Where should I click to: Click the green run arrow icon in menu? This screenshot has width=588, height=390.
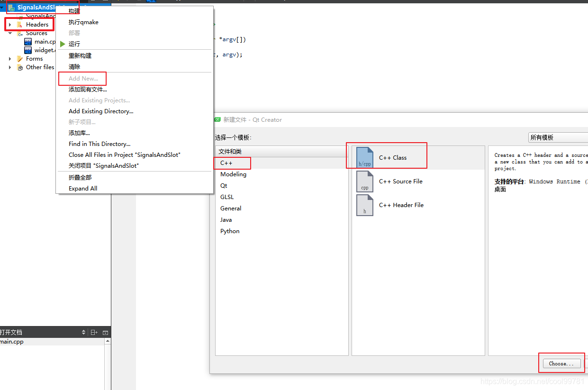tap(63, 44)
